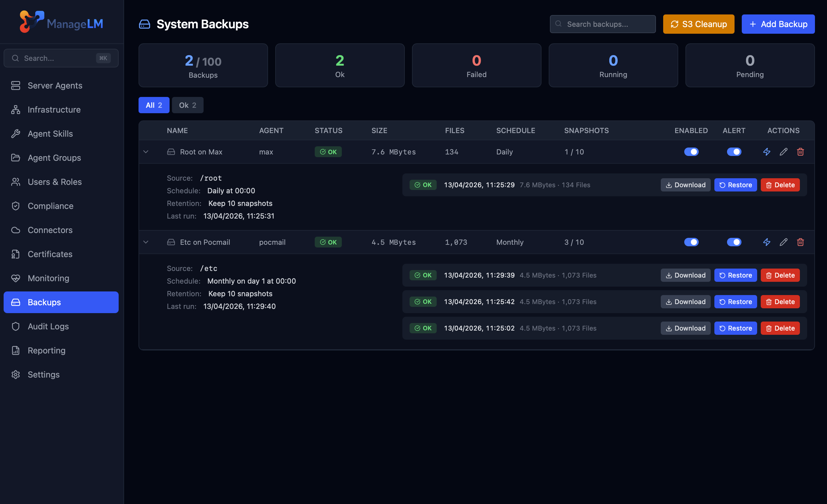Open the Backups section icon in sidebar
Screen dimensions: 827x504
point(16,302)
